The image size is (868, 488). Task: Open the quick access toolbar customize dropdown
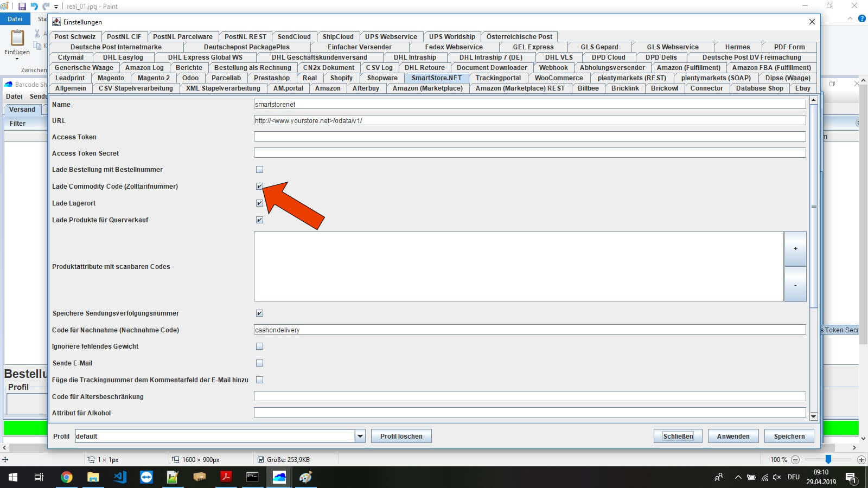(x=56, y=7)
